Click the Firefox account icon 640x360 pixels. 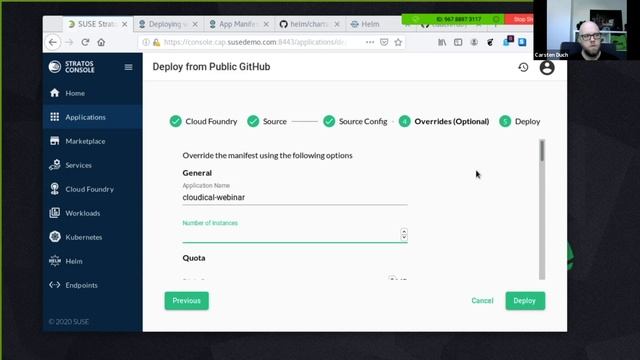pyautogui.click(x=474, y=42)
